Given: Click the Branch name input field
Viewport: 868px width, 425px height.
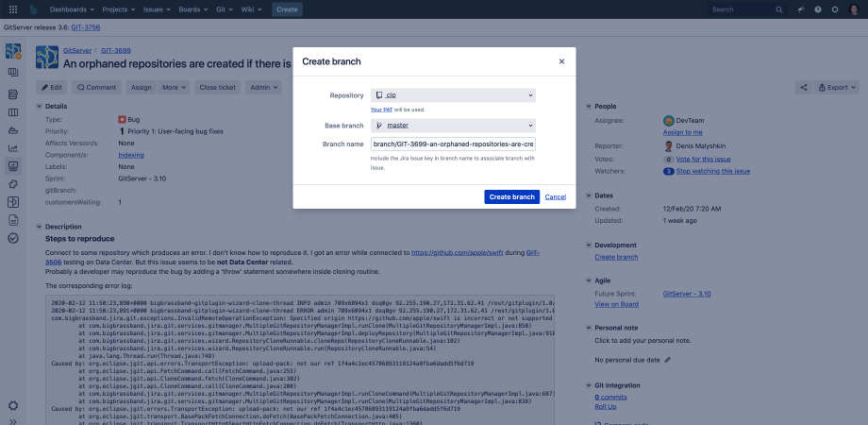Looking at the screenshot, I should [453, 144].
